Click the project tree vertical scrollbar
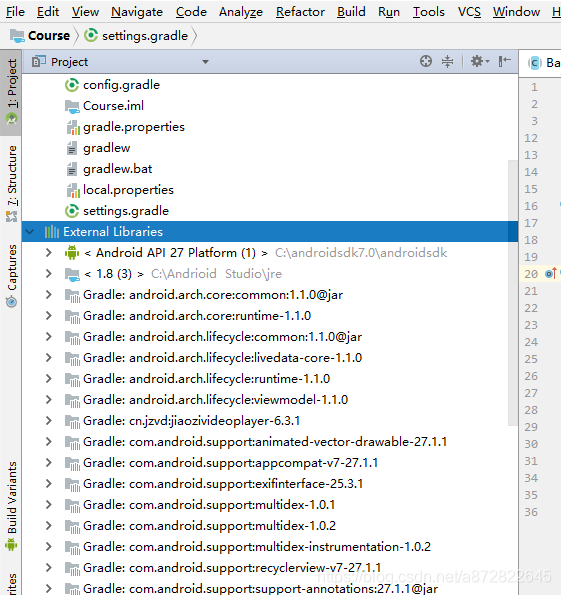The image size is (561, 595). 513,292
